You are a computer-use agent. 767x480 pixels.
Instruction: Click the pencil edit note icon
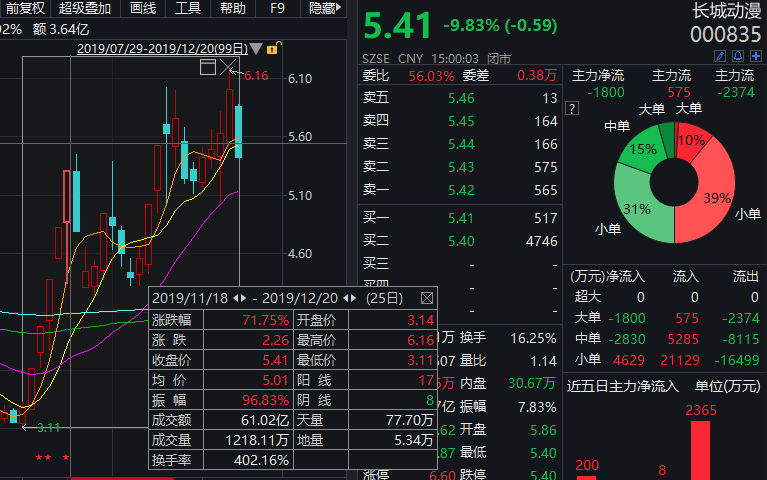click(x=720, y=56)
